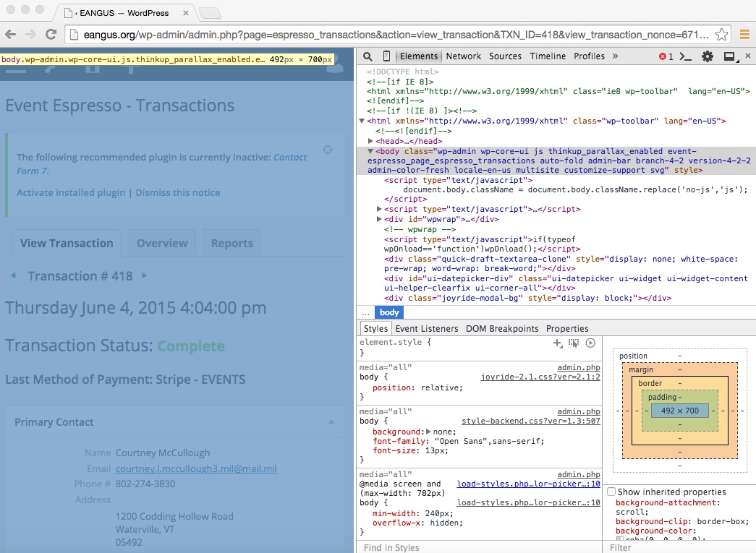The height and width of the screenshot is (553, 756).
Task: Select the View Transaction page tab
Action: tap(67, 244)
